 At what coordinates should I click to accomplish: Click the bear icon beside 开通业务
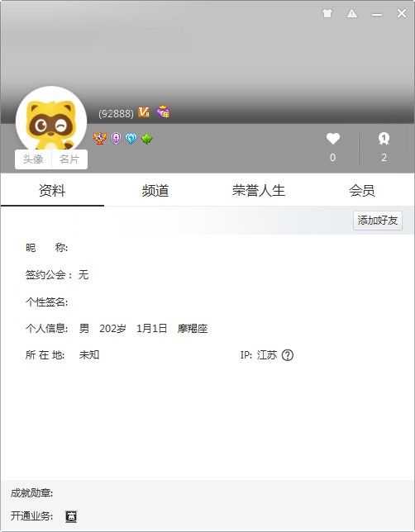tap(71, 516)
